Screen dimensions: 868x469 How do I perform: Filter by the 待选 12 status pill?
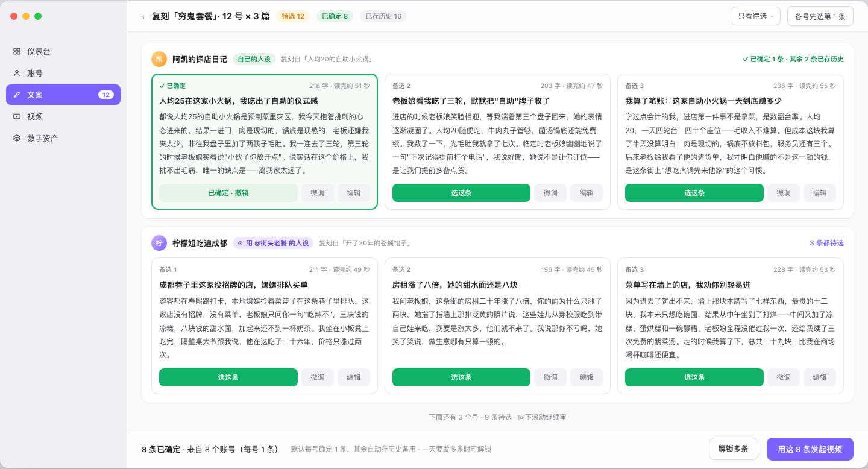point(293,16)
